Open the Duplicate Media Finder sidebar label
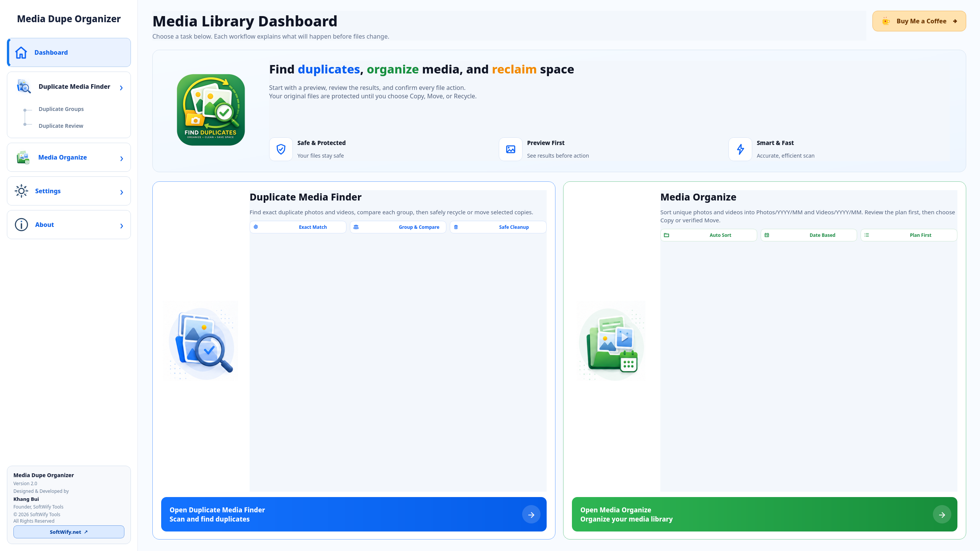The width and height of the screenshot is (980, 551). [x=74, y=86]
